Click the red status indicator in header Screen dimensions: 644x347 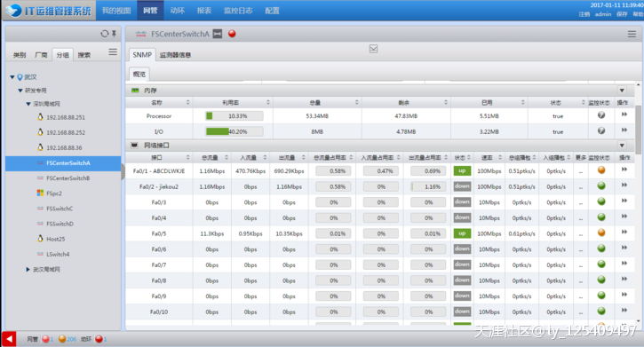click(x=232, y=34)
